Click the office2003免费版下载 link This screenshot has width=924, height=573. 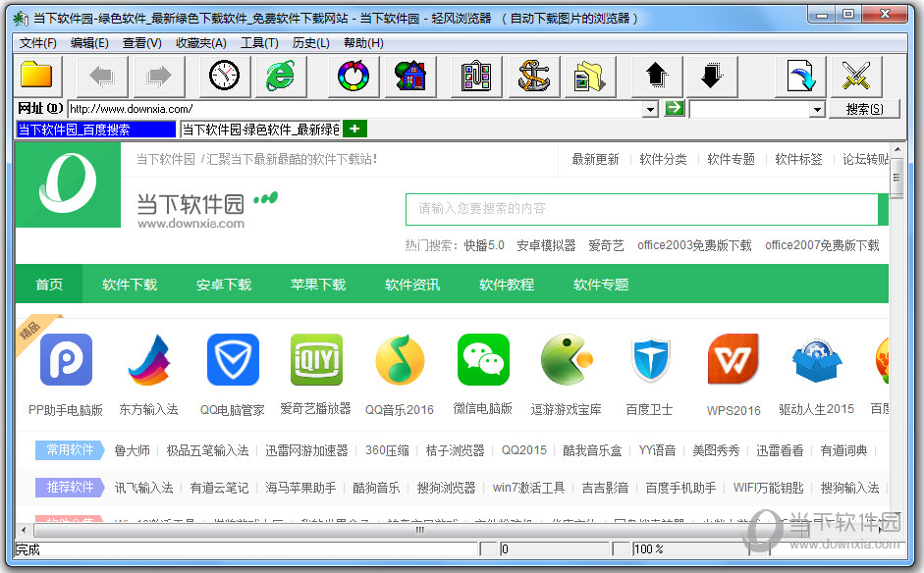coord(694,245)
